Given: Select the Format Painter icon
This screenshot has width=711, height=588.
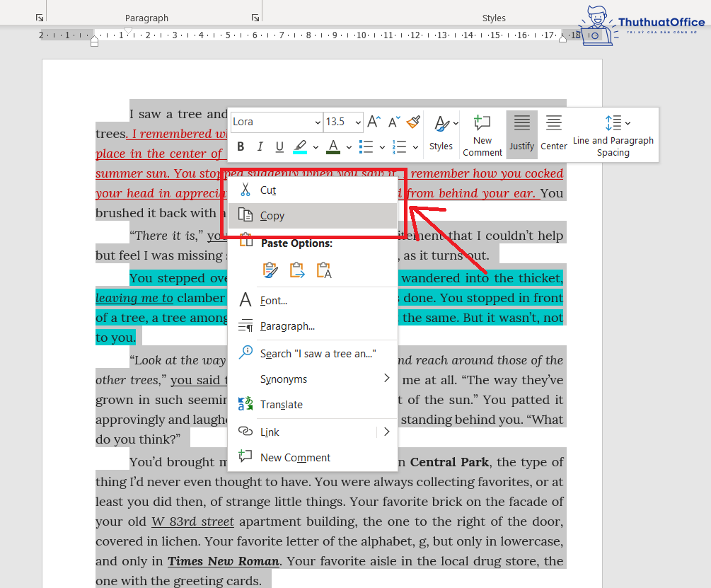Looking at the screenshot, I should tap(413, 122).
